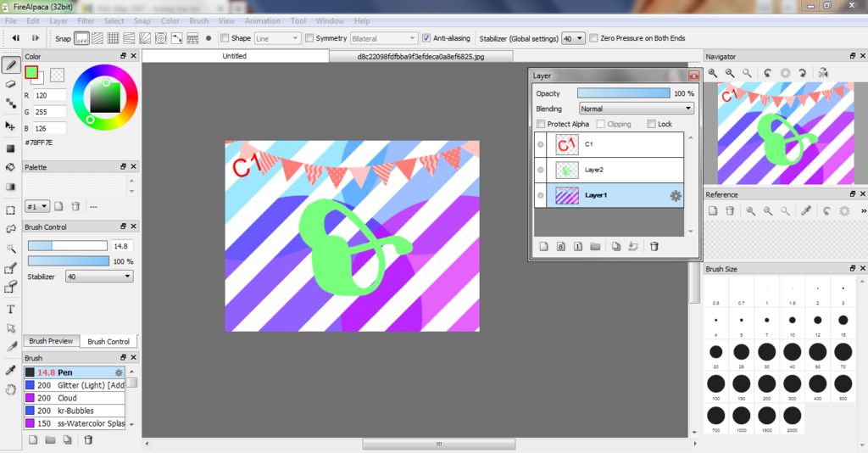Image resolution: width=868 pixels, height=453 pixels.
Task: Zoom in using the Navigator magnifier plus
Action: click(x=713, y=73)
